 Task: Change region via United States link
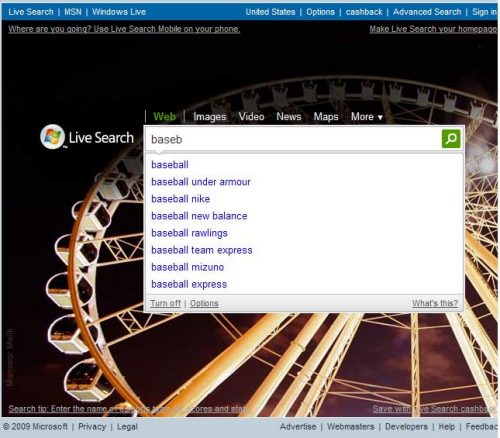[270, 12]
